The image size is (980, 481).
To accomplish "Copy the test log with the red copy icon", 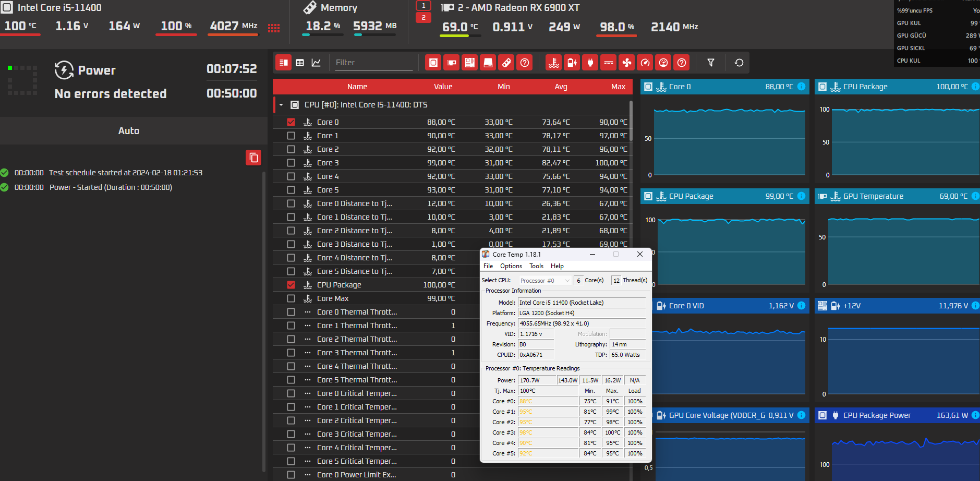I will 253,158.
